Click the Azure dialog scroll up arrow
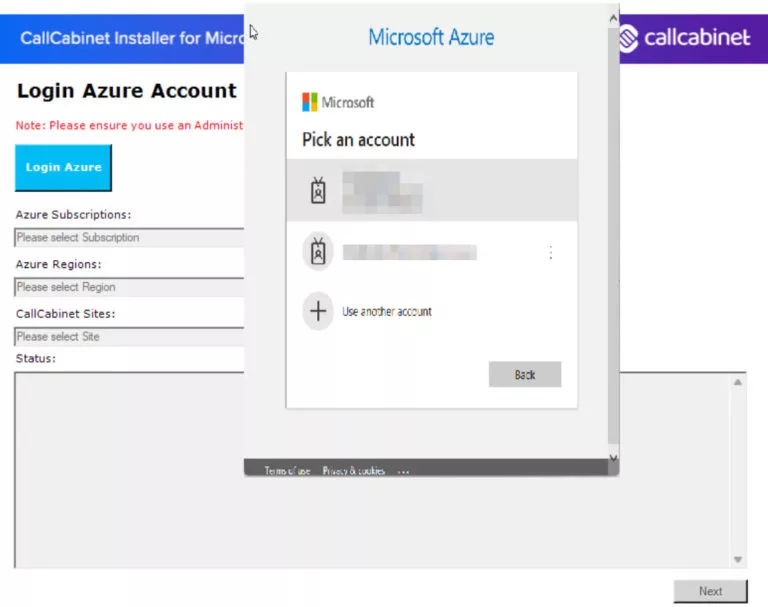 pos(613,19)
